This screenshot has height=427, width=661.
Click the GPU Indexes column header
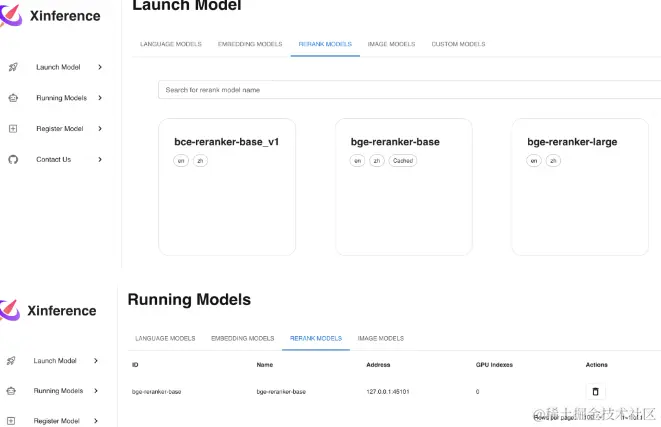(494, 365)
